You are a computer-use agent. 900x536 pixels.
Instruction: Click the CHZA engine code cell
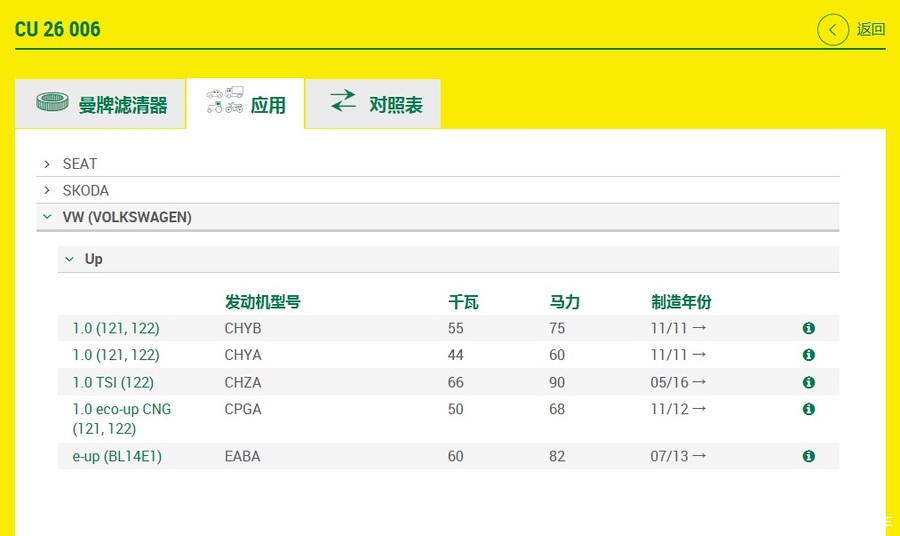click(243, 383)
